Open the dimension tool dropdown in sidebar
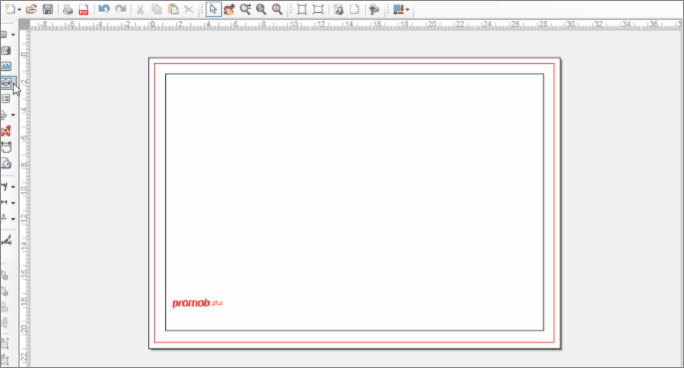684x368 pixels. (13, 203)
